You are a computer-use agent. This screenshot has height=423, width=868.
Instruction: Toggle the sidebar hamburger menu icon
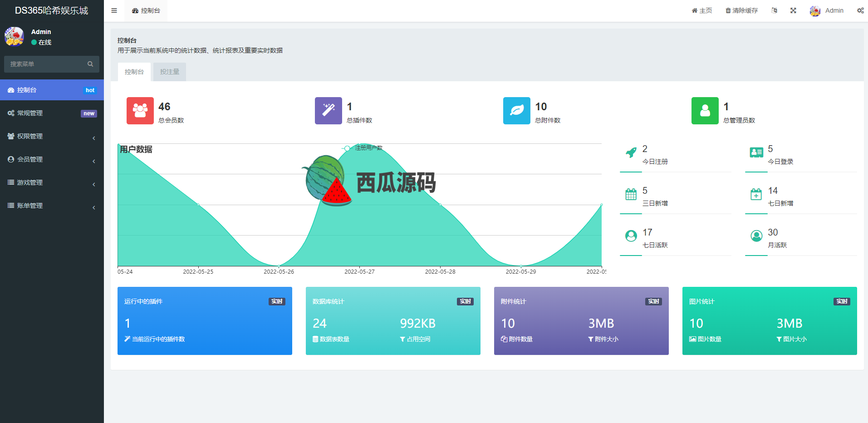pos(114,10)
